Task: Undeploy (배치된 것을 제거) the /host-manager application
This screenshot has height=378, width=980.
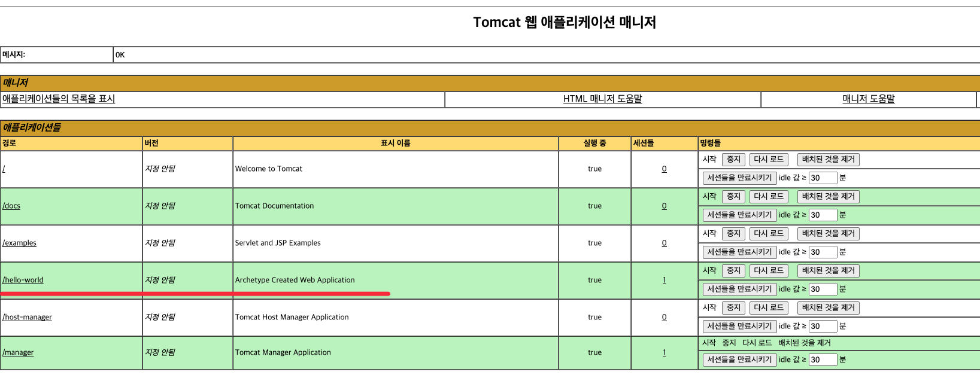Action: [x=829, y=308]
